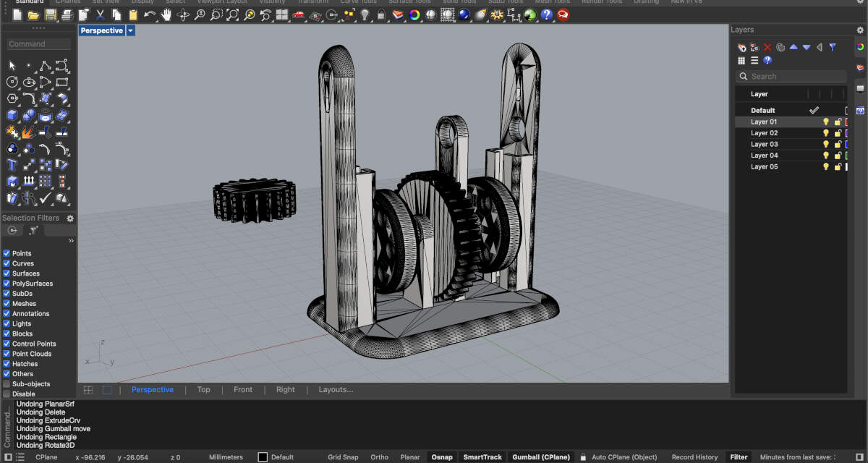Click the New Layer icon in Layers panel

click(741, 47)
